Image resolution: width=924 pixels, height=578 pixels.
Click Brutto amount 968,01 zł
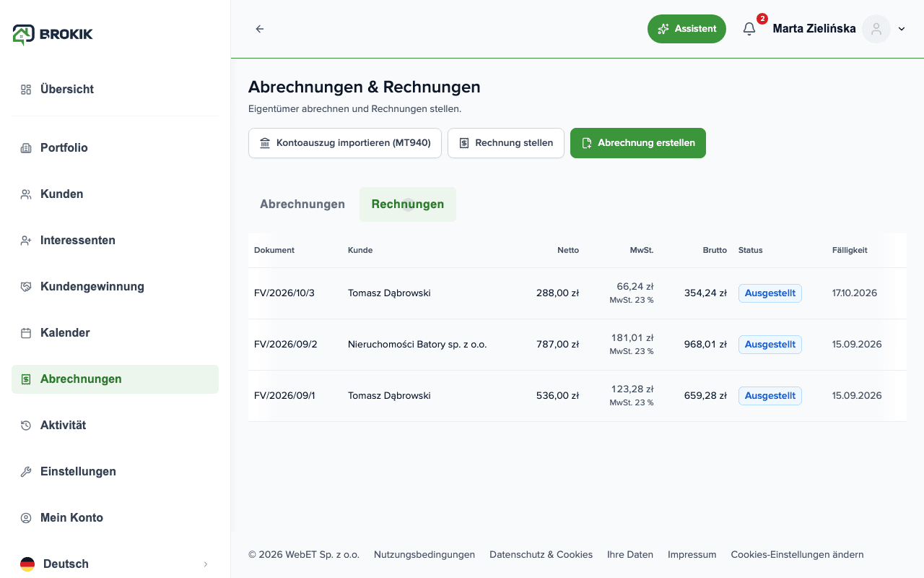click(x=705, y=345)
